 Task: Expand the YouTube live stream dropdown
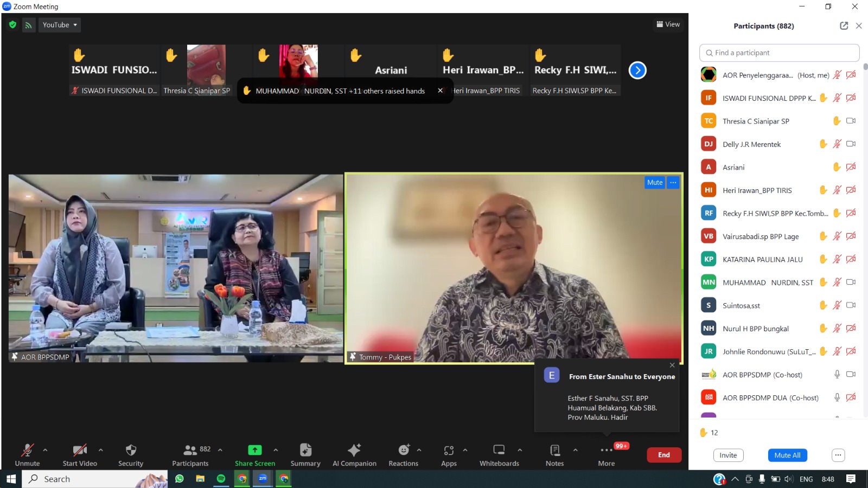(x=75, y=24)
